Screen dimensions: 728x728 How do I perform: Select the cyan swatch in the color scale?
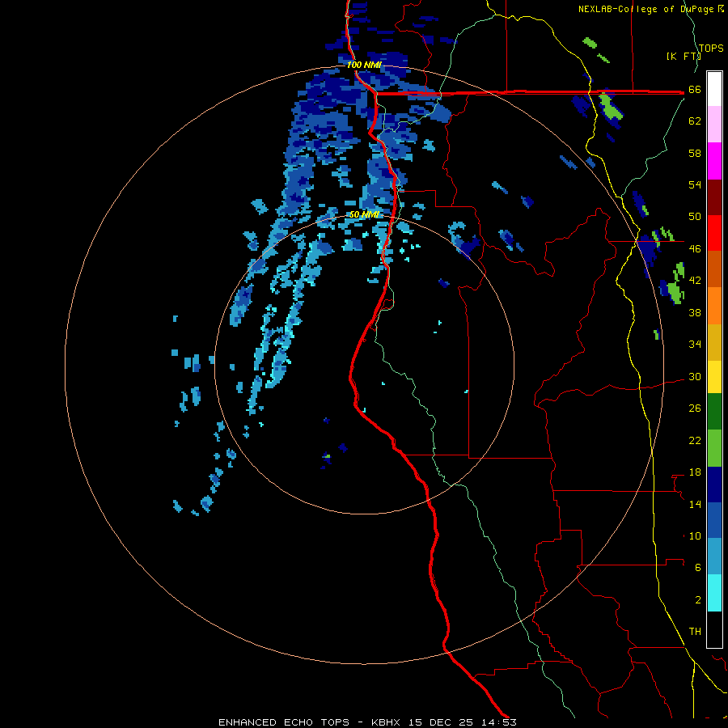714,593
